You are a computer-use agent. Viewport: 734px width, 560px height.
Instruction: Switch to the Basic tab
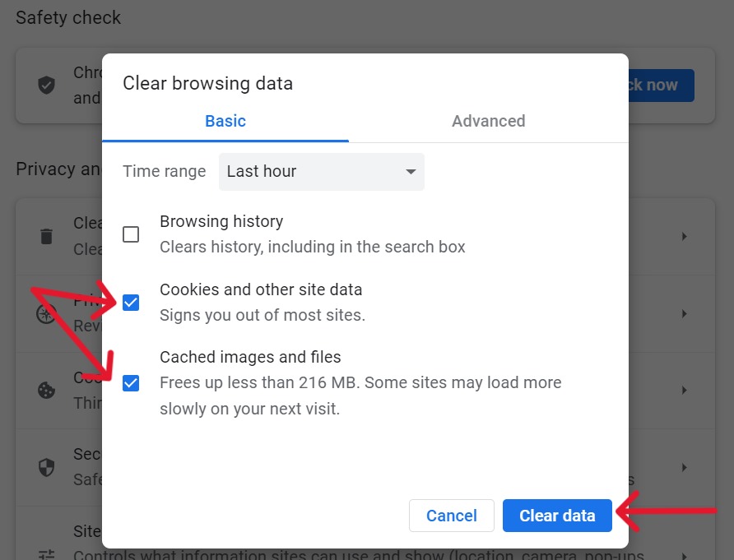pos(225,121)
